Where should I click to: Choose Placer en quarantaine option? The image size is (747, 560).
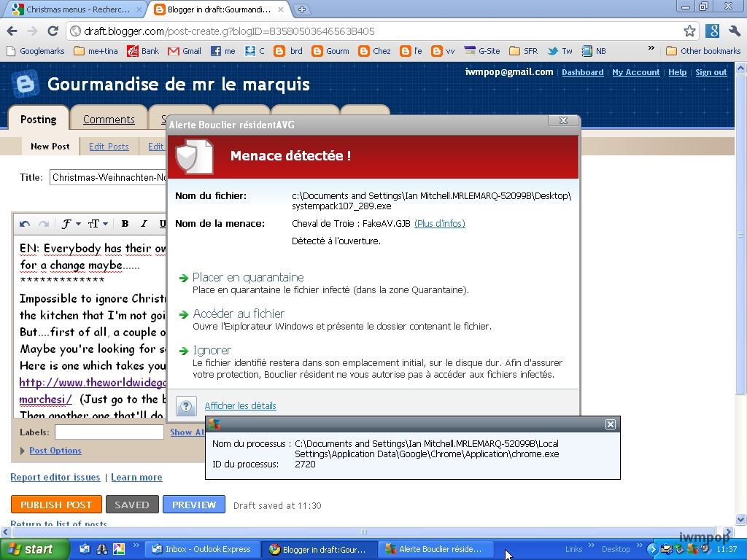coord(248,277)
